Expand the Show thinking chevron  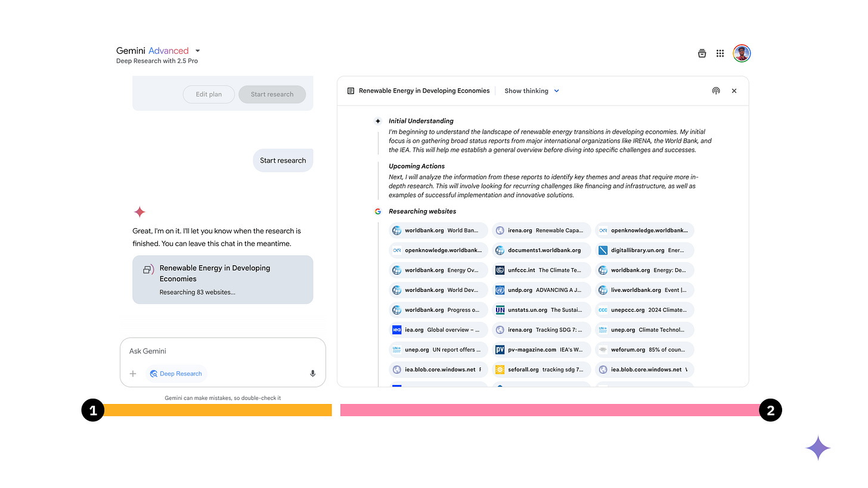point(557,91)
